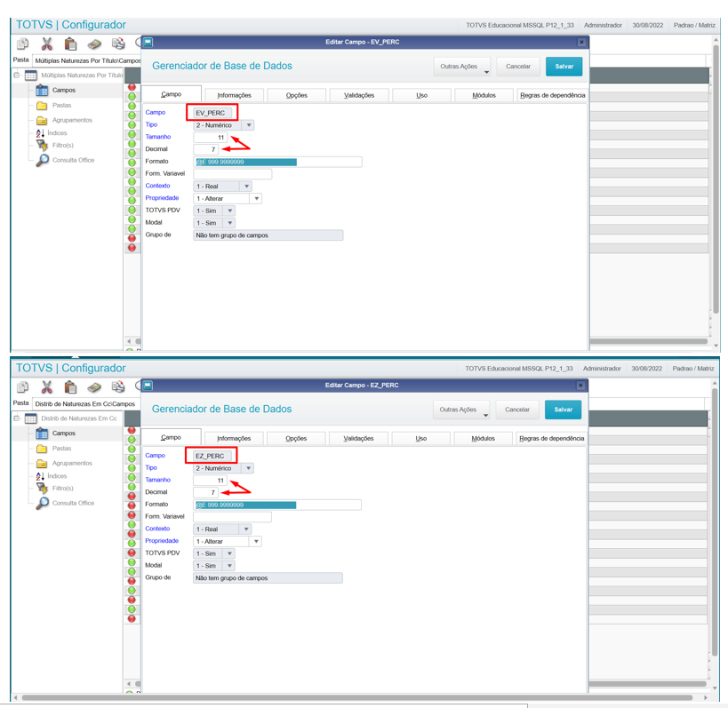Screen dimensions: 728x708
Task: Select the Campos icon in the sidebar
Action: [41, 89]
